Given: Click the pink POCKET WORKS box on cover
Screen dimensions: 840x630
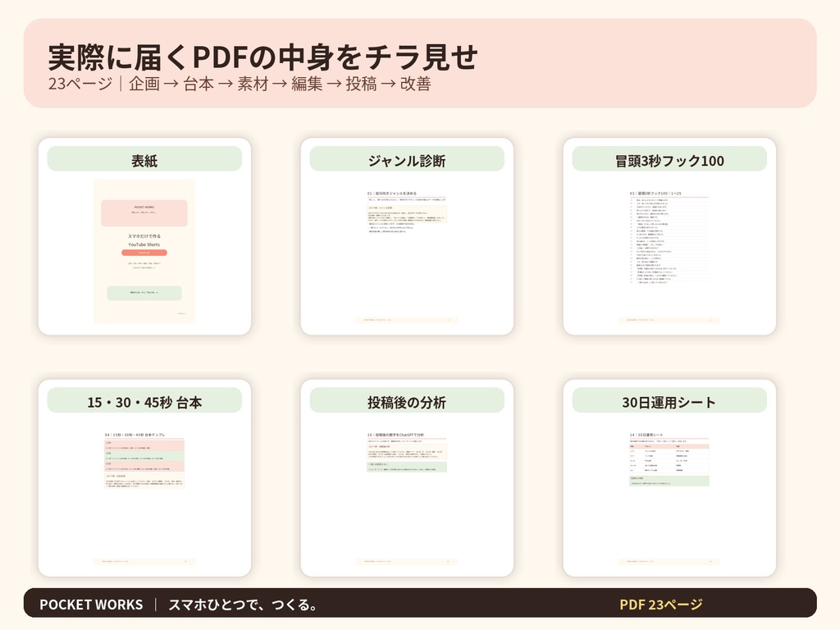Looking at the screenshot, I should coord(144,212).
